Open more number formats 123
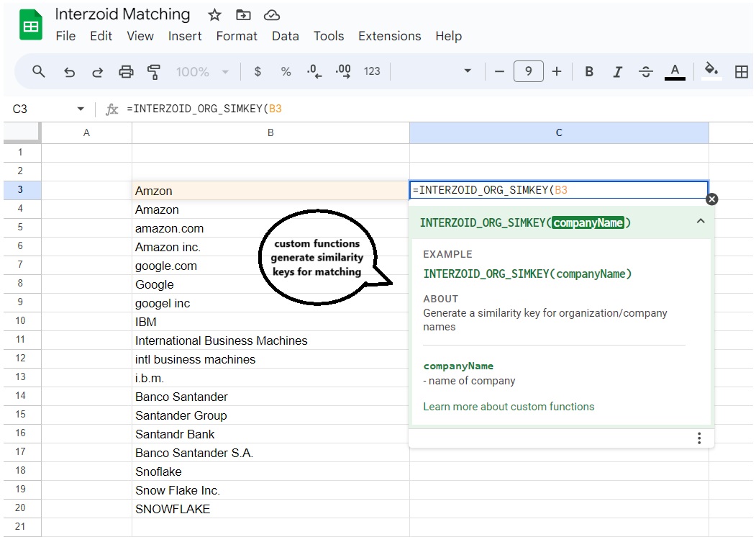The image size is (756, 537). click(x=372, y=71)
